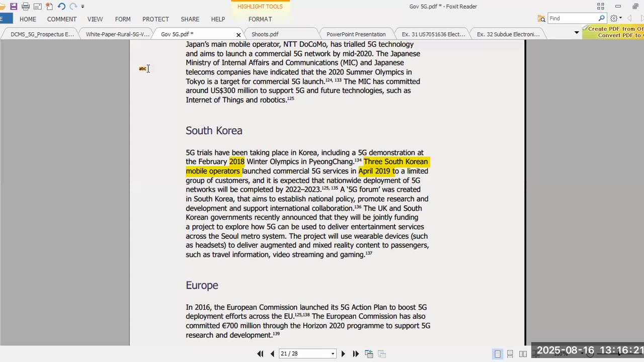Image resolution: width=644 pixels, height=362 pixels.
Task: Go to the first page
Action: coord(260,354)
